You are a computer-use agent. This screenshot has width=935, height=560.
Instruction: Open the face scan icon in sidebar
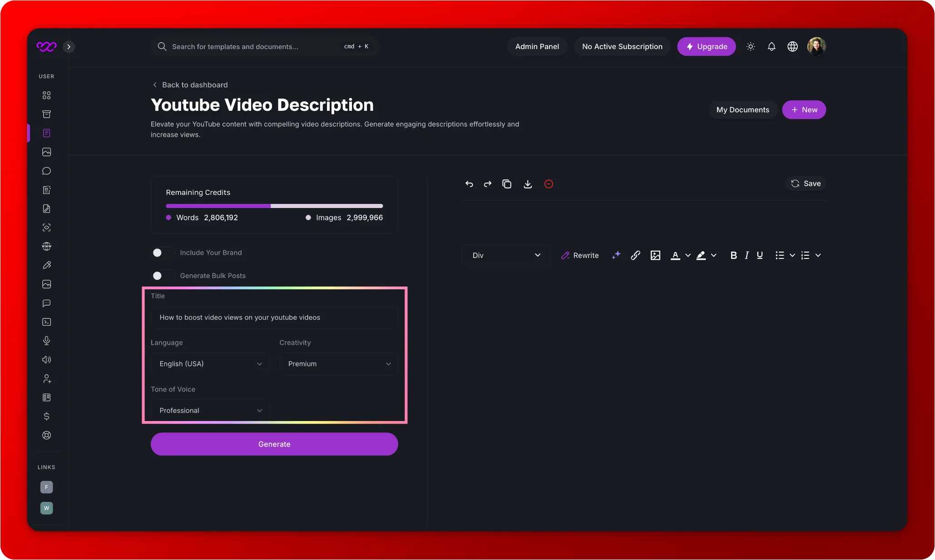click(46, 228)
